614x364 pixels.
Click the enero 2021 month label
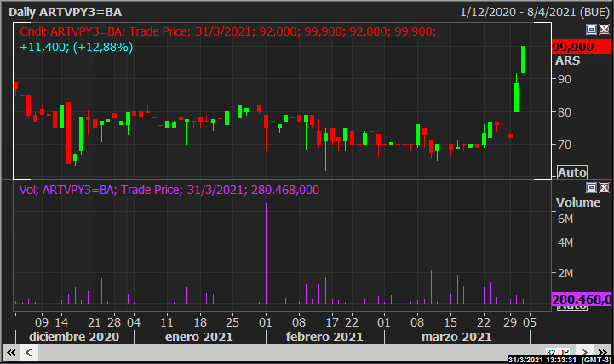tap(199, 337)
